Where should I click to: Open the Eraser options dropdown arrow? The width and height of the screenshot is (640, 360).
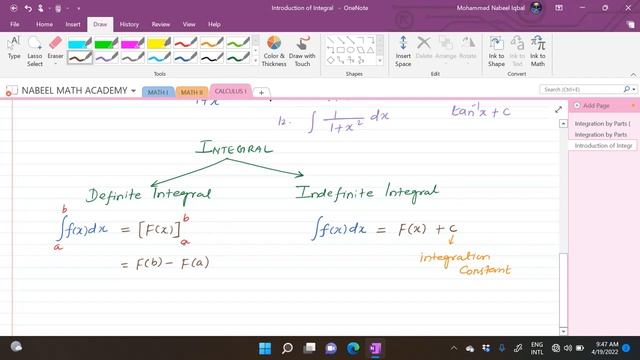(56, 64)
